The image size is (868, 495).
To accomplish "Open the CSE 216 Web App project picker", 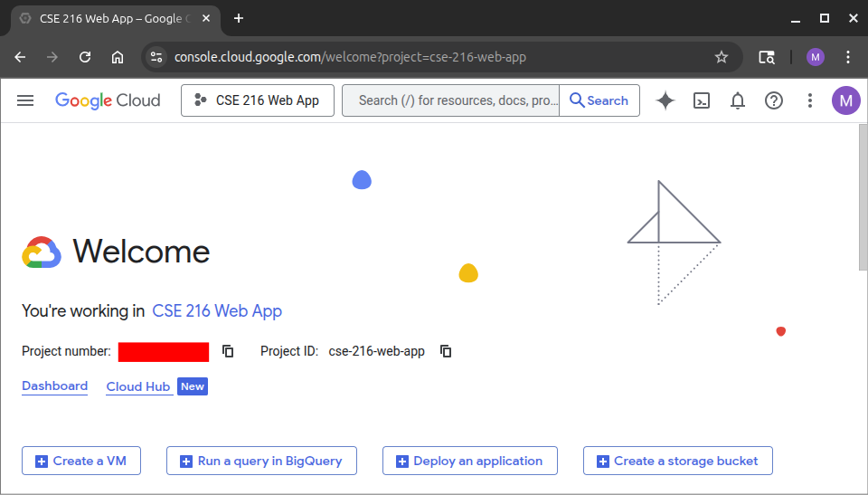I will point(258,100).
